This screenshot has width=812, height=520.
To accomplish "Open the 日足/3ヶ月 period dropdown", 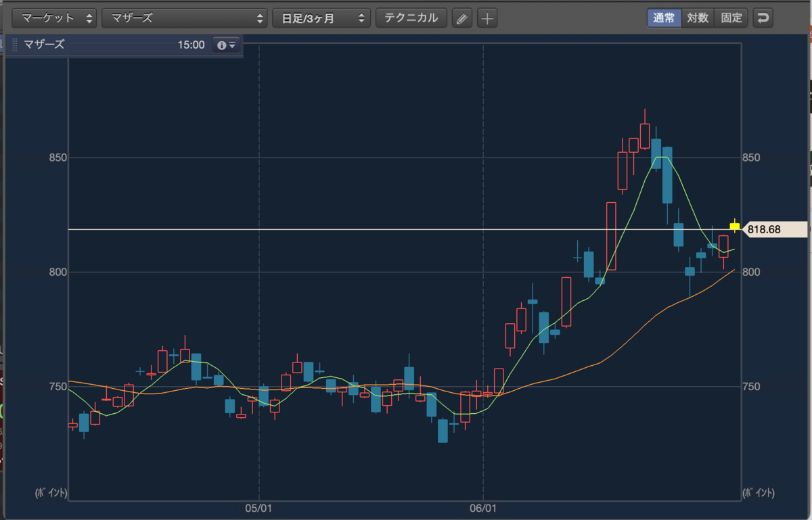I will click(321, 18).
